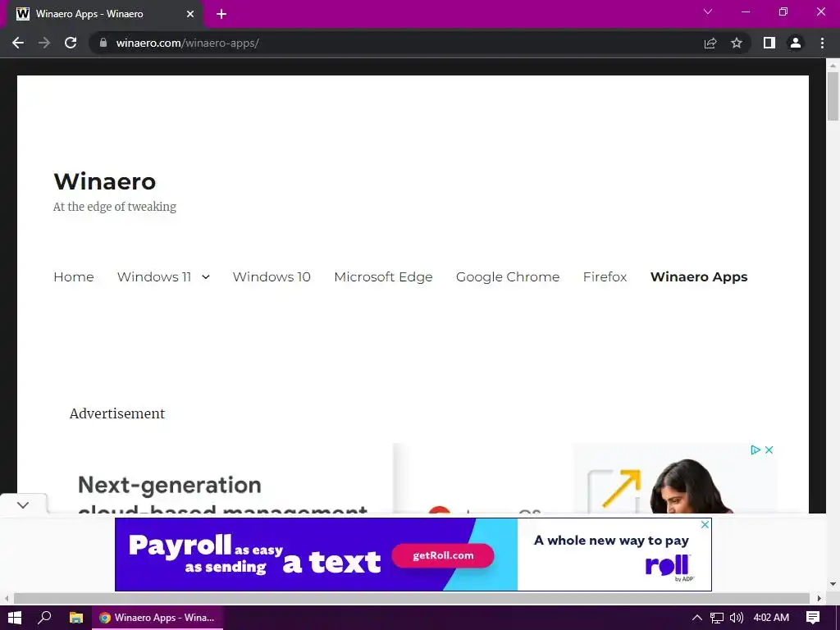840x630 pixels.
Task: Click the 'Advertisement' heading text
Action: pos(117,413)
